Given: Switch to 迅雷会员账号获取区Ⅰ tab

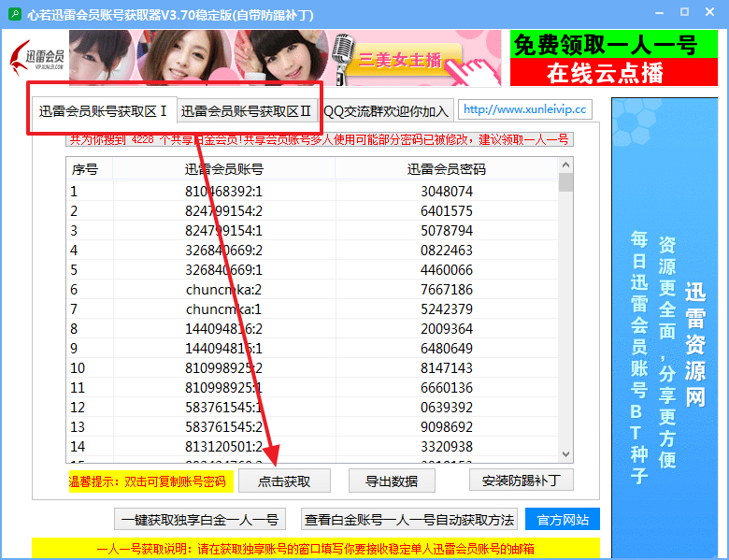Looking at the screenshot, I should (x=103, y=111).
